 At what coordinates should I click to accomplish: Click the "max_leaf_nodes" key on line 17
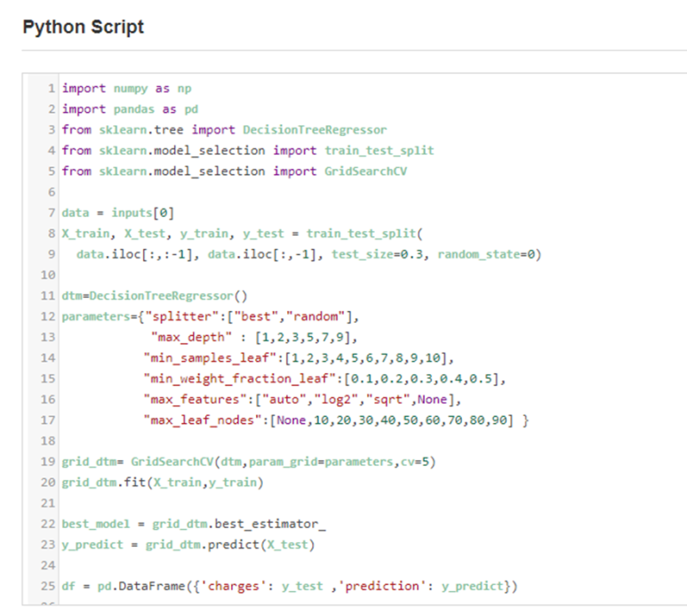pyautogui.click(x=203, y=420)
